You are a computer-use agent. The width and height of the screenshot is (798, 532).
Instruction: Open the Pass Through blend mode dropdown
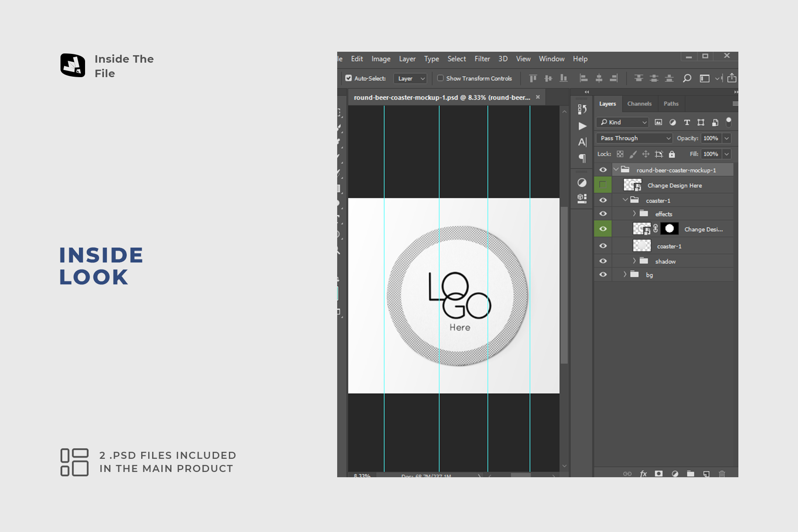(x=634, y=138)
